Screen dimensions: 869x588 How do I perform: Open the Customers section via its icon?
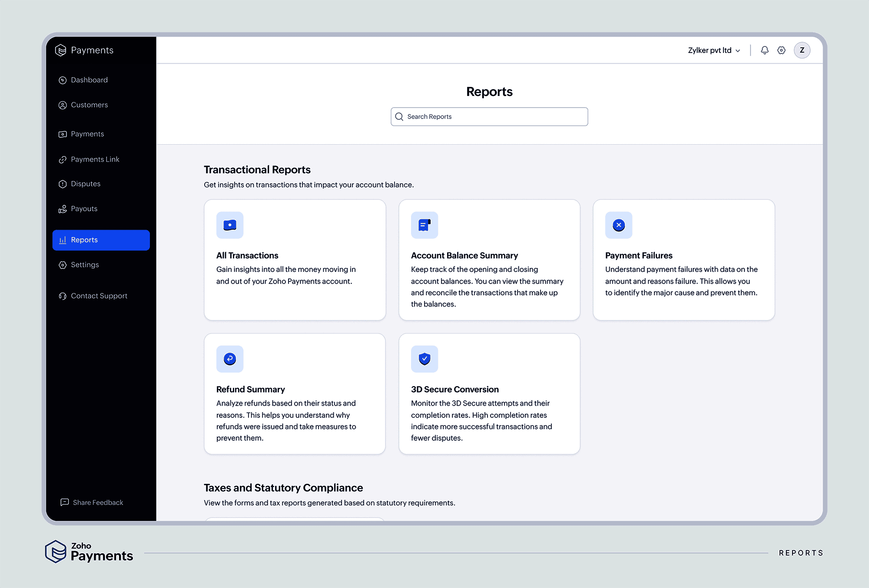pos(63,105)
